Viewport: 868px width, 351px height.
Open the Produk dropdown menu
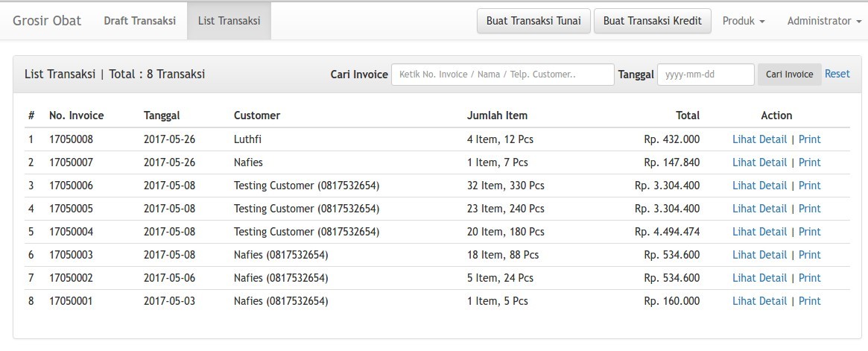(743, 21)
